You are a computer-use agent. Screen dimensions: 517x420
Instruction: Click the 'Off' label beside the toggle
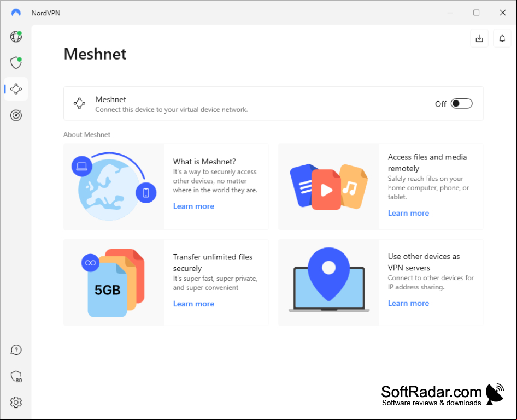pos(440,104)
